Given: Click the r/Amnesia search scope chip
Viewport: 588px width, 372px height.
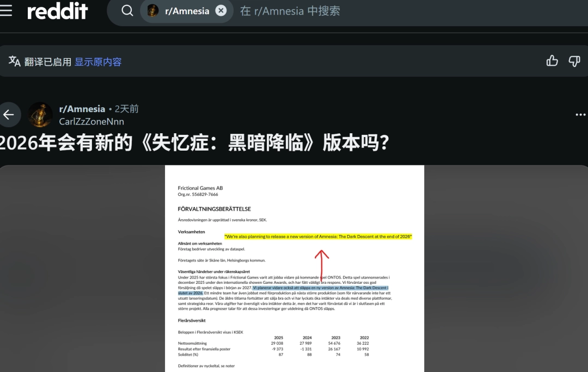Looking at the screenshot, I should click(187, 10).
